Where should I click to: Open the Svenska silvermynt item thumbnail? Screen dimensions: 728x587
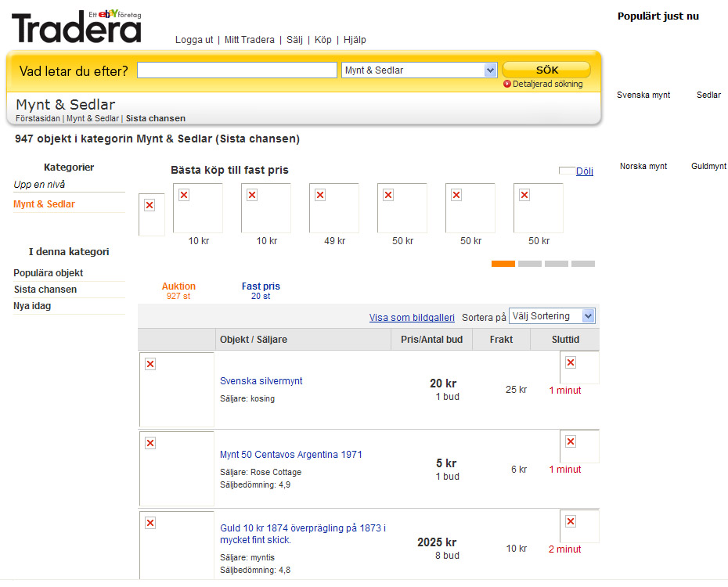[176, 389]
